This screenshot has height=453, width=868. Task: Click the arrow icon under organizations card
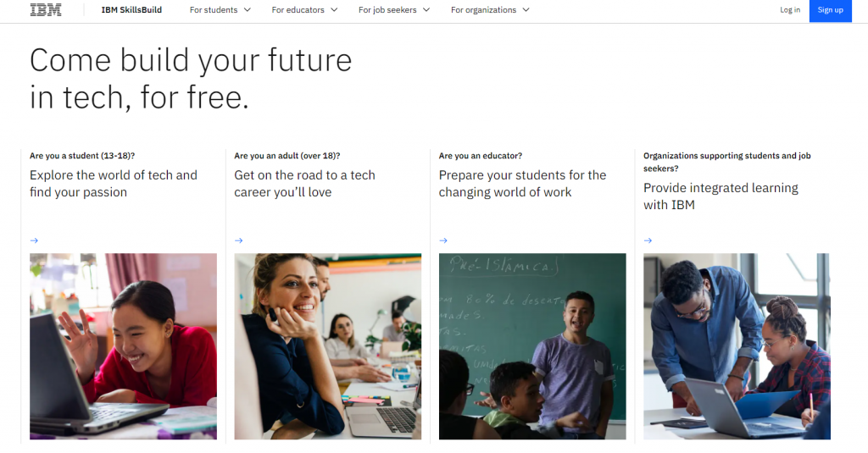[648, 240]
